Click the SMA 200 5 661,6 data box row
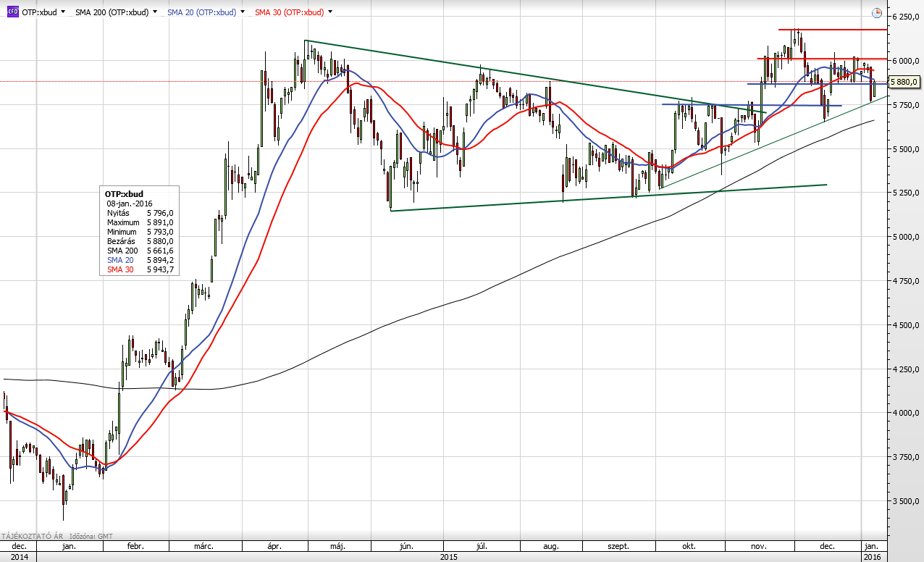Viewport: 924px width, 562px height. [x=139, y=251]
